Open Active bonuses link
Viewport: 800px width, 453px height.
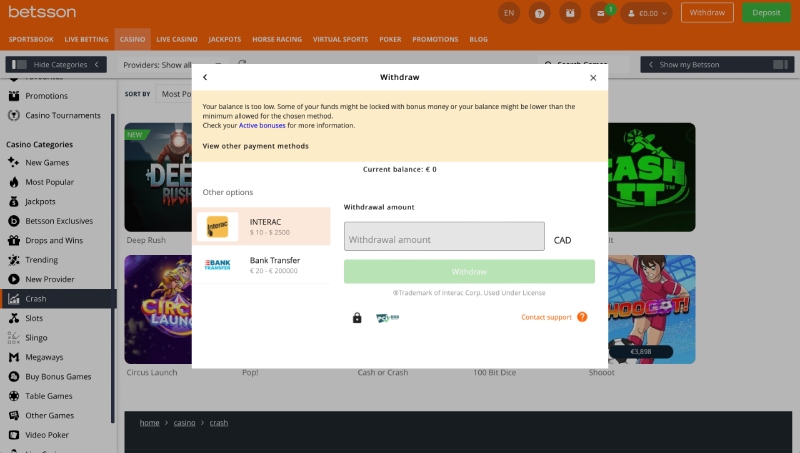262,125
